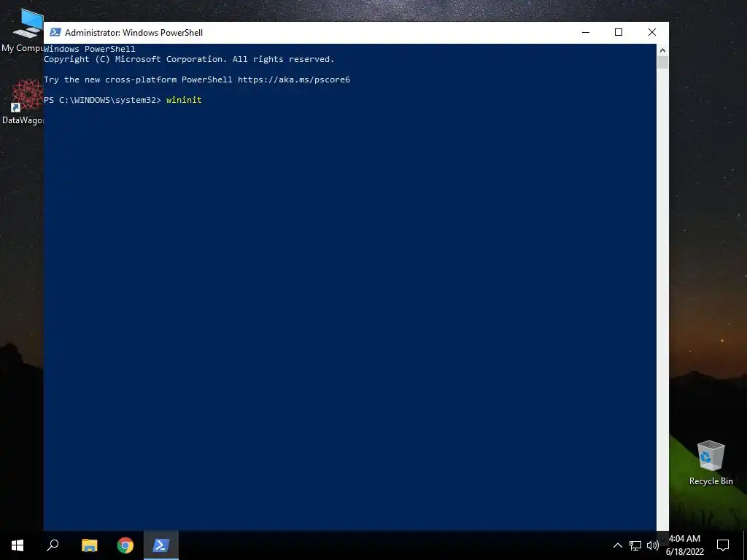747x560 pixels.
Task: Select the My Computer desktop icon
Action: [23, 29]
